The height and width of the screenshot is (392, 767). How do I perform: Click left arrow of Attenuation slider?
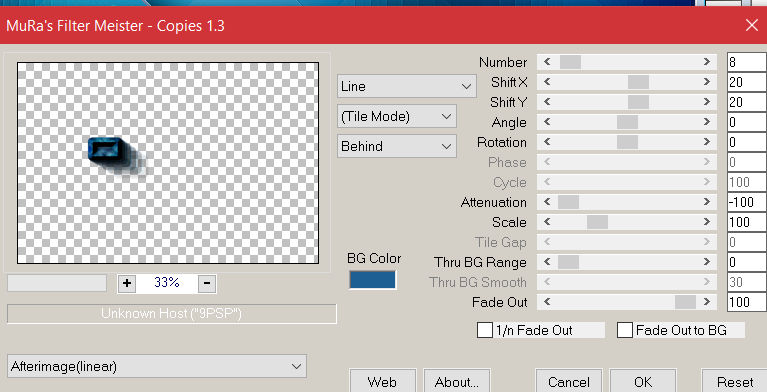547,202
